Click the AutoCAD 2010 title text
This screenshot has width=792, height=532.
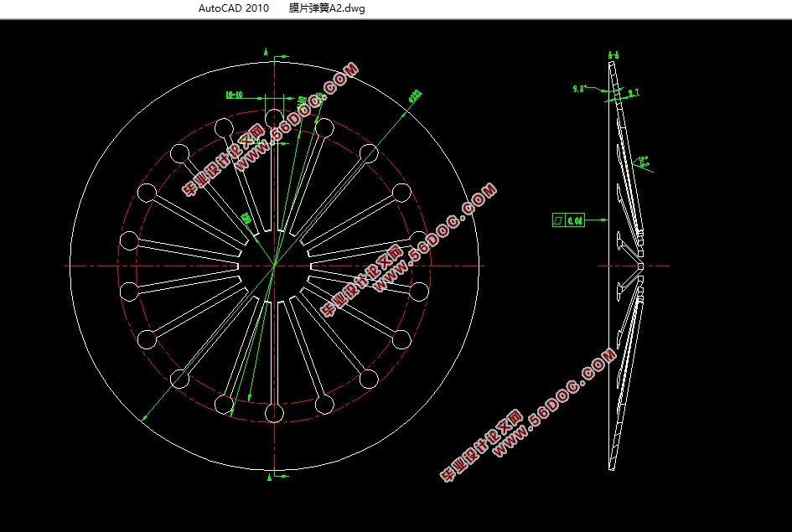[x=234, y=8]
